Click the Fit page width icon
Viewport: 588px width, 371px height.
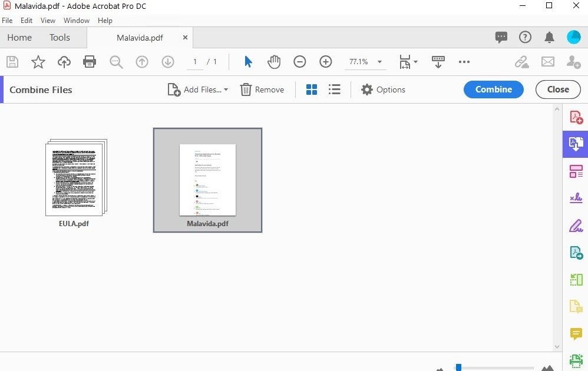[405, 62]
